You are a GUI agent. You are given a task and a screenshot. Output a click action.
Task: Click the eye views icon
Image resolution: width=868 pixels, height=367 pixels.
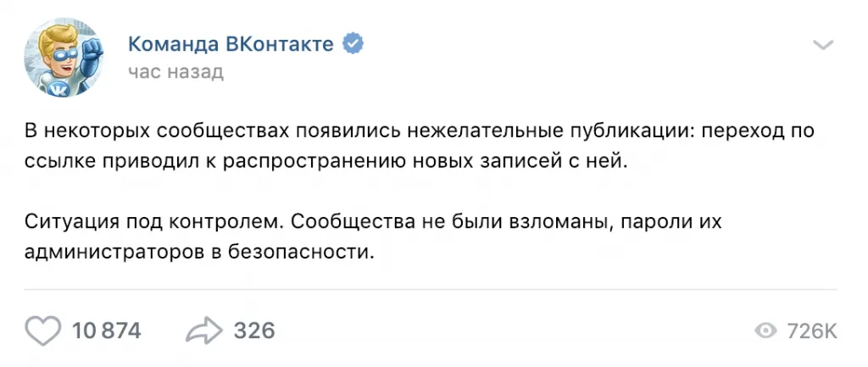tap(765, 331)
